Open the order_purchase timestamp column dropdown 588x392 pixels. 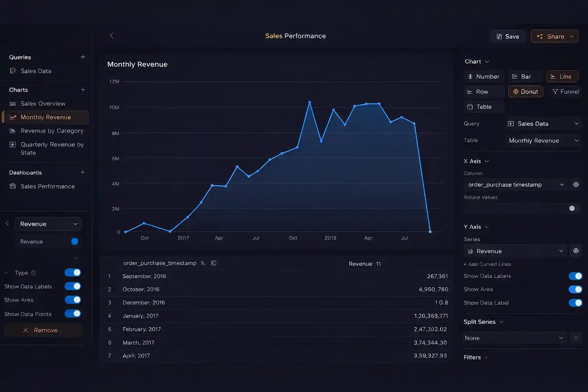pyautogui.click(x=516, y=185)
